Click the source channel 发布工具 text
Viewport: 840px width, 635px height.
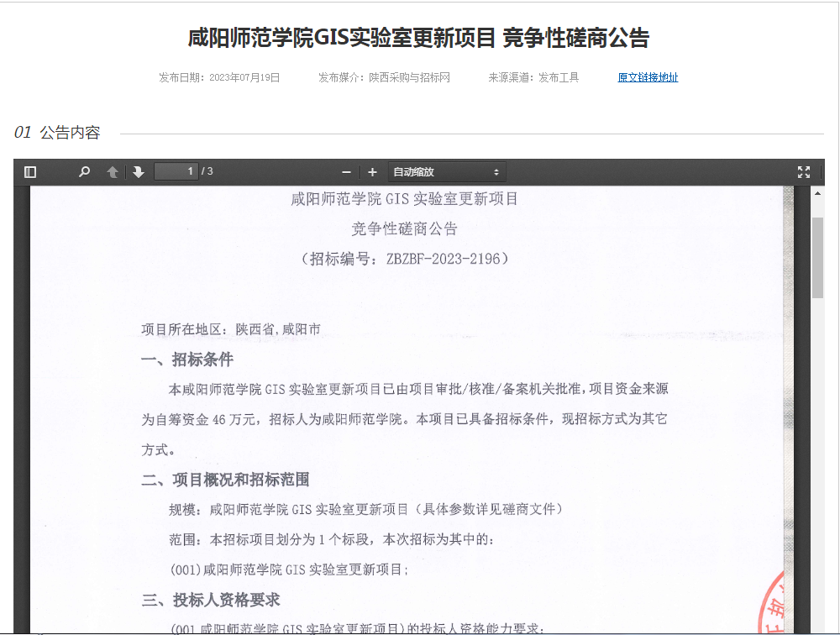pyautogui.click(x=559, y=78)
